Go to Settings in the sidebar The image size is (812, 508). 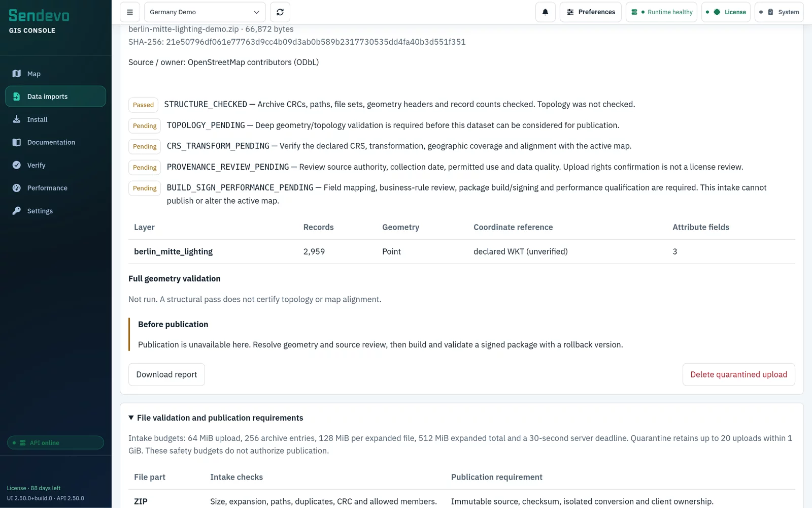[55, 211]
